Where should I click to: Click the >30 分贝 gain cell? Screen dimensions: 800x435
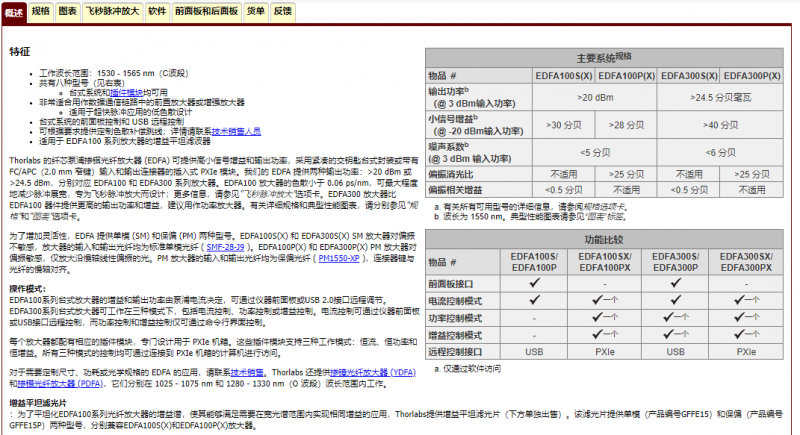pos(564,125)
